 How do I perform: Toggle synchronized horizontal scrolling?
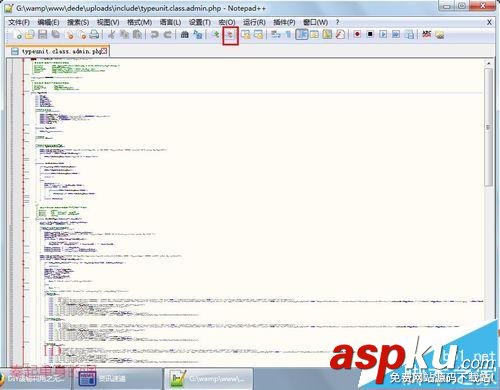pos(259,34)
